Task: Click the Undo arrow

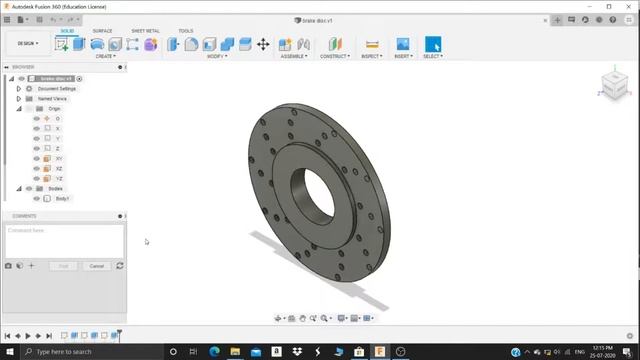Action: pyautogui.click(x=53, y=20)
